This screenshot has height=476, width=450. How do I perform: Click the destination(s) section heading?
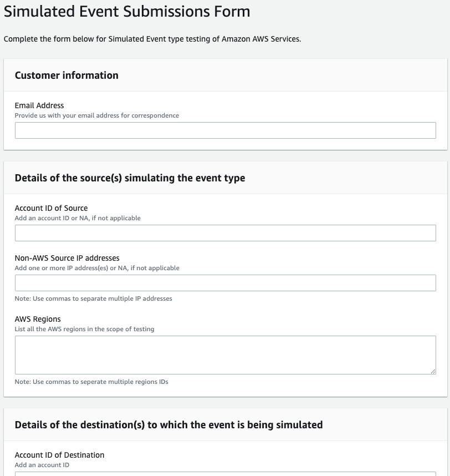tap(168, 425)
